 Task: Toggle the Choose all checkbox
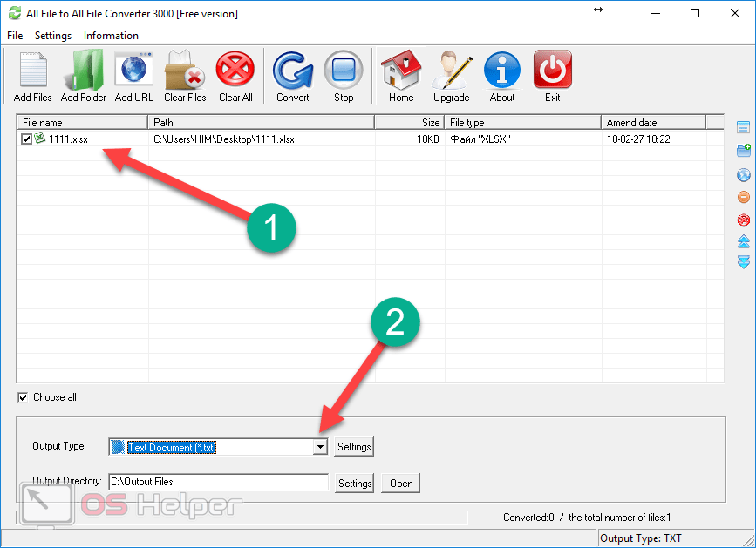pyautogui.click(x=23, y=397)
